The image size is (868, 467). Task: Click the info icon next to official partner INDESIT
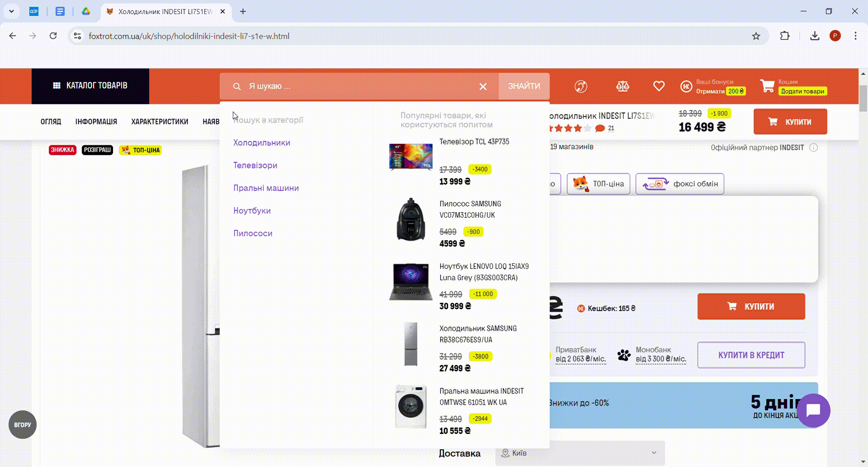click(813, 148)
